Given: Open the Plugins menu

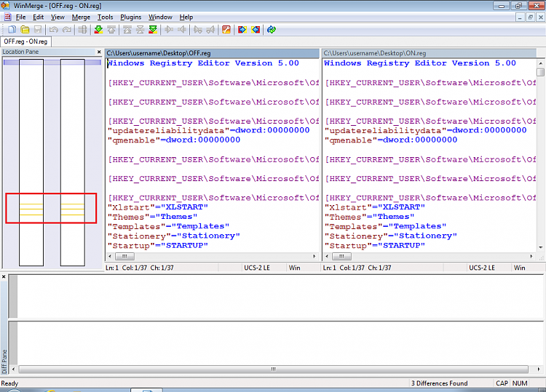Looking at the screenshot, I should (130, 17).
